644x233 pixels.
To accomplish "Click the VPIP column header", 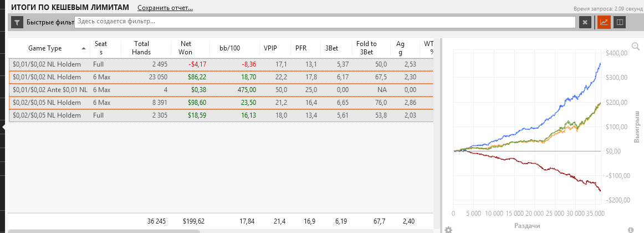I will 270,48.
